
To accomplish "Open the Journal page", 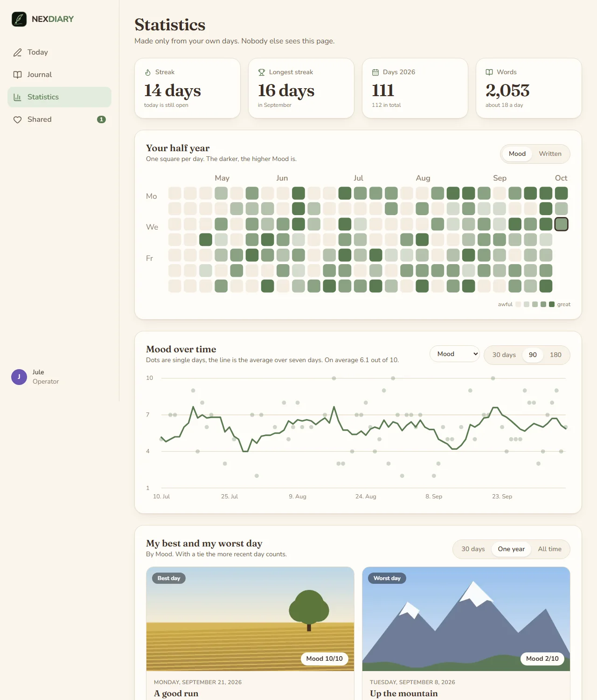I will pos(59,75).
